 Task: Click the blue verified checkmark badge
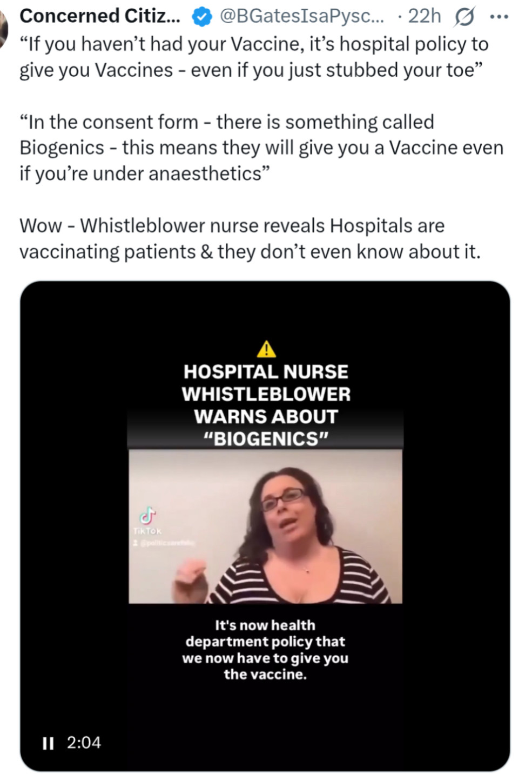(x=202, y=17)
